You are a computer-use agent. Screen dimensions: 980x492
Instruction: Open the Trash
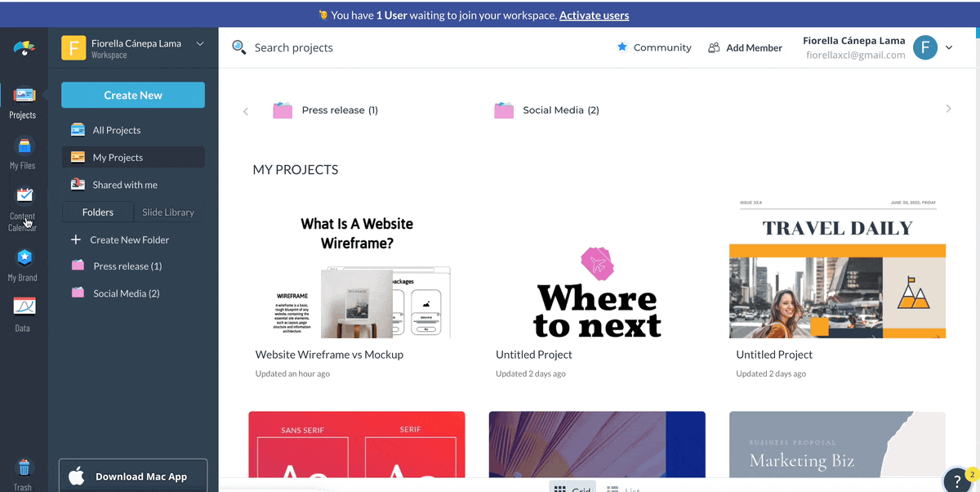click(x=23, y=472)
